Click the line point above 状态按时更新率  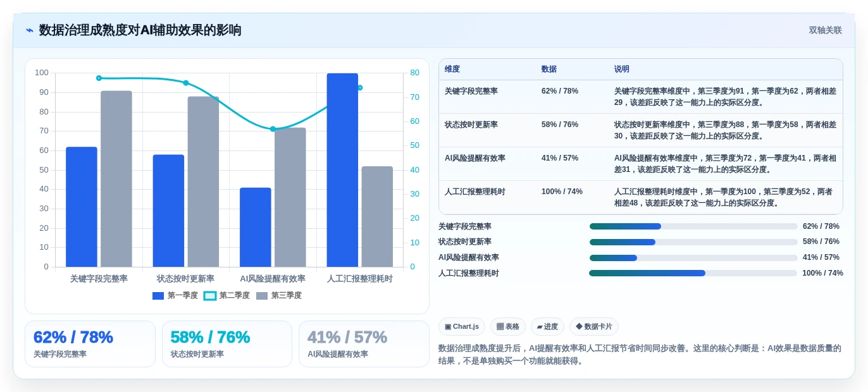186,83
